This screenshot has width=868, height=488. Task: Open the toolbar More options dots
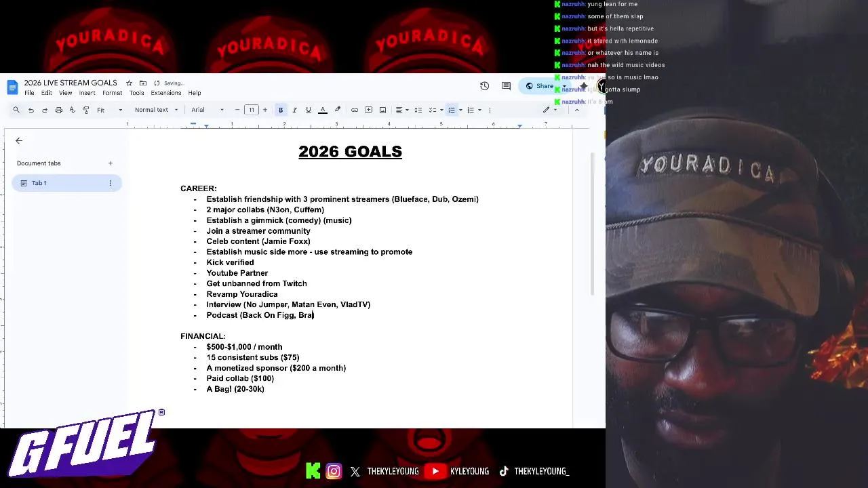[490, 110]
